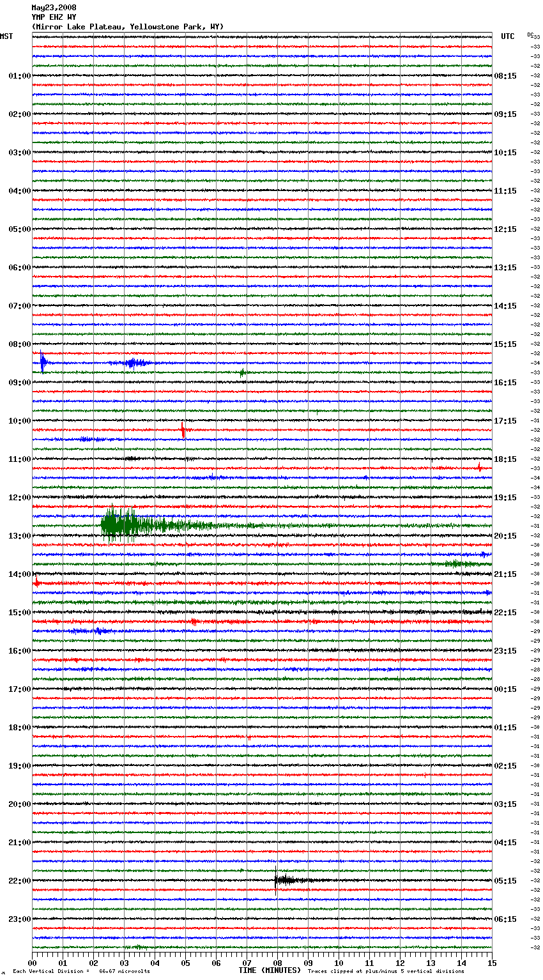Click the 22:00 MST time label
The image size is (543, 980).
(x=19, y=881)
